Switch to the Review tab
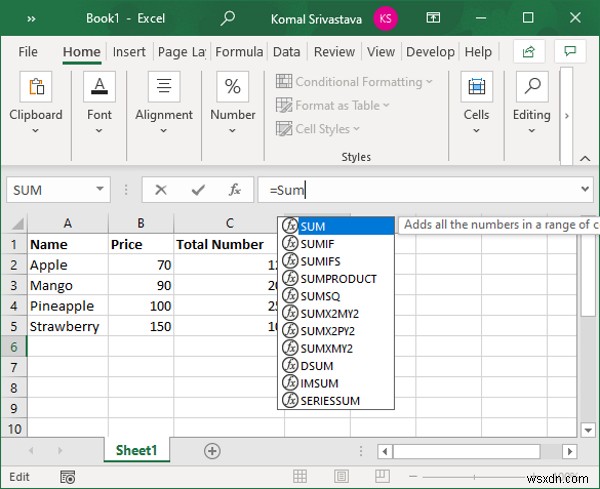600x489 pixels. [x=334, y=52]
